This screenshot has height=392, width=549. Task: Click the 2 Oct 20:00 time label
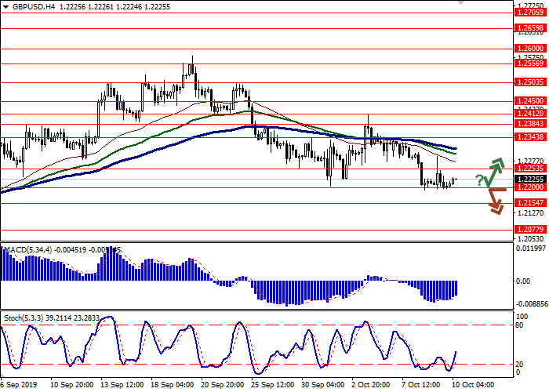tap(372, 385)
